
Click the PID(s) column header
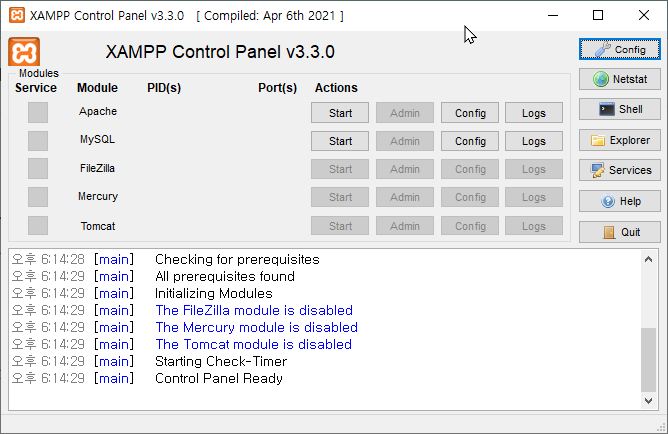click(164, 88)
